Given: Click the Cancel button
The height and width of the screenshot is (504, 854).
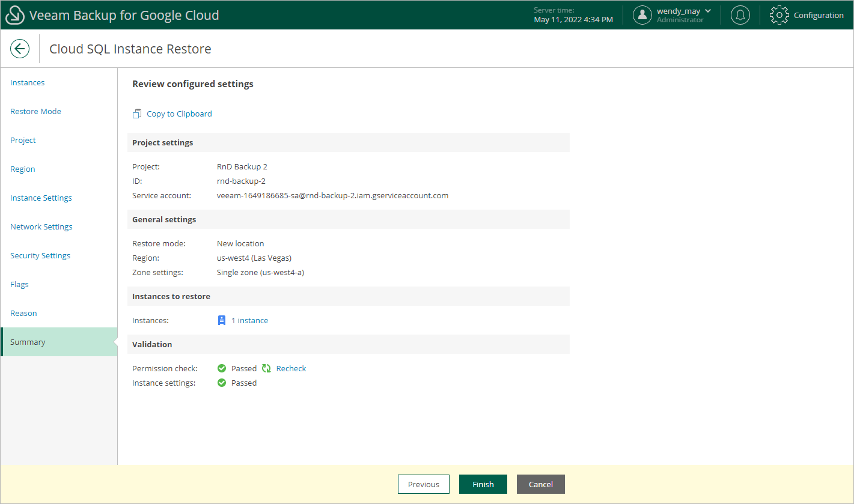Looking at the screenshot, I should click(541, 484).
